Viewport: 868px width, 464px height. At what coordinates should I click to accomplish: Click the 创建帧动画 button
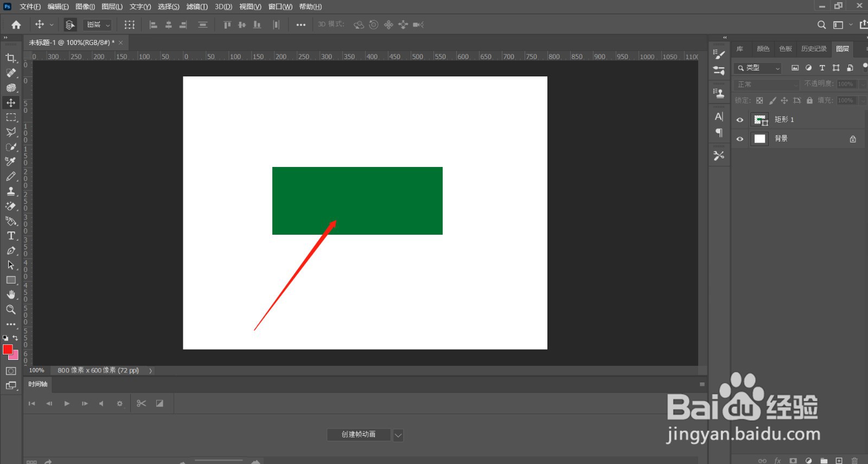[359, 435]
